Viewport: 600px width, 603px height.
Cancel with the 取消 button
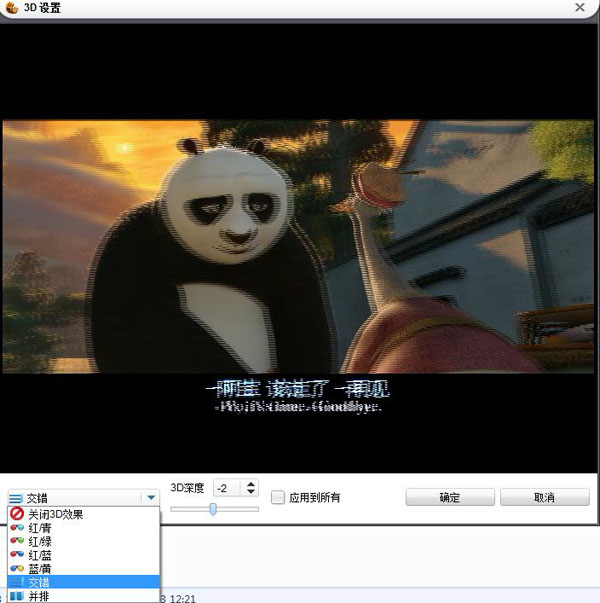(x=545, y=497)
